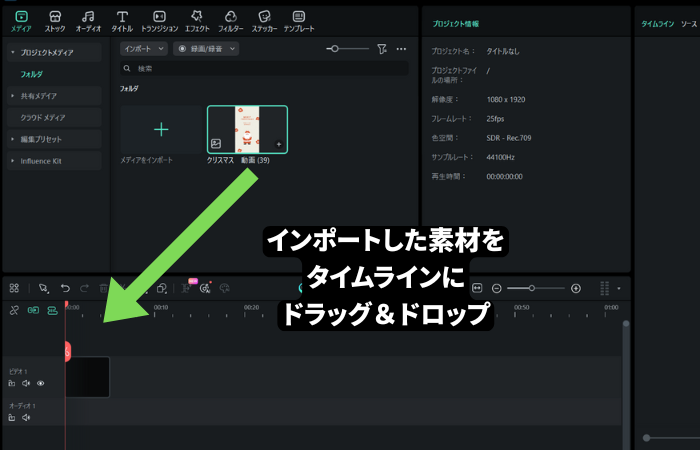
Task: Click the メディアをインポート plus tile
Action: coord(161,129)
